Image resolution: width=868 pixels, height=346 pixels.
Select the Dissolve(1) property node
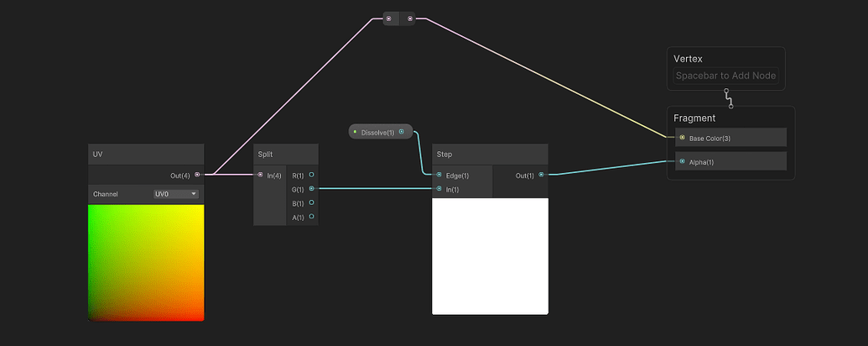click(x=377, y=133)
